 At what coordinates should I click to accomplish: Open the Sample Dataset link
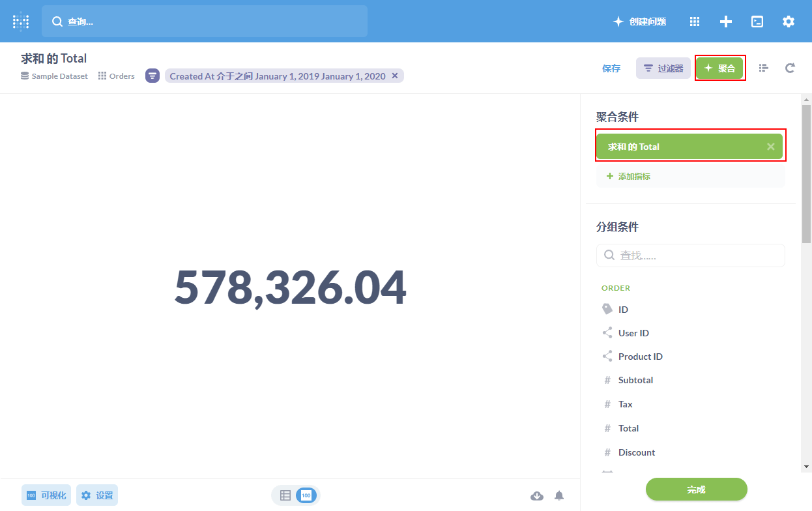point(54,76)
